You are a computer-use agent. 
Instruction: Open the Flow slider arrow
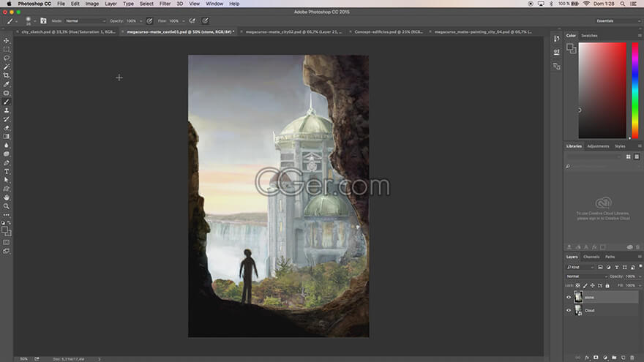pos(183,21)
